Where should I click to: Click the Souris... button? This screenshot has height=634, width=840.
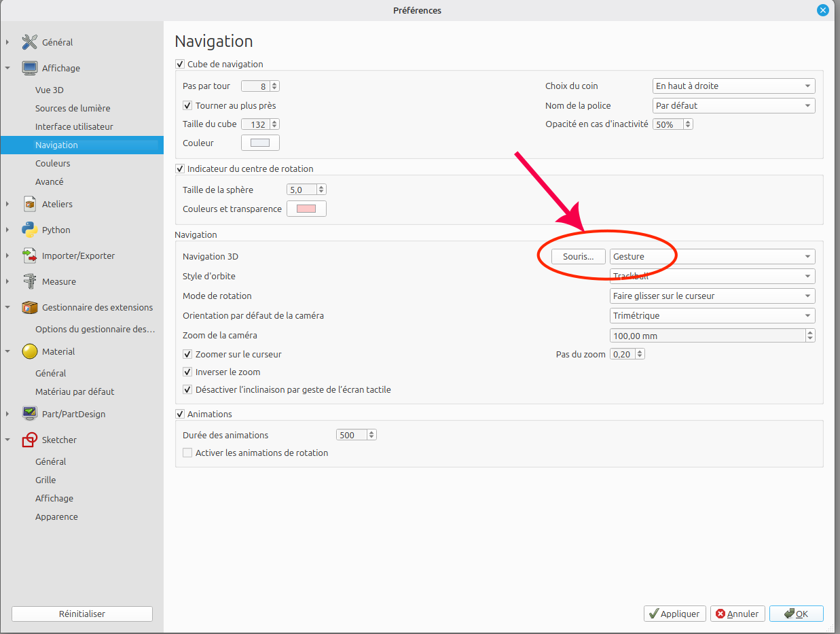(578, 257)
